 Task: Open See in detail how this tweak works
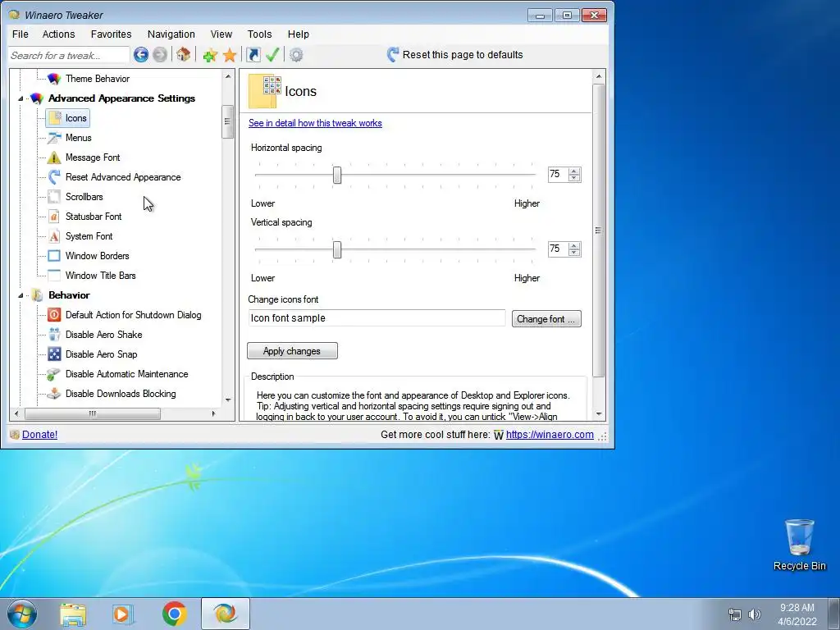click(315, 123)
